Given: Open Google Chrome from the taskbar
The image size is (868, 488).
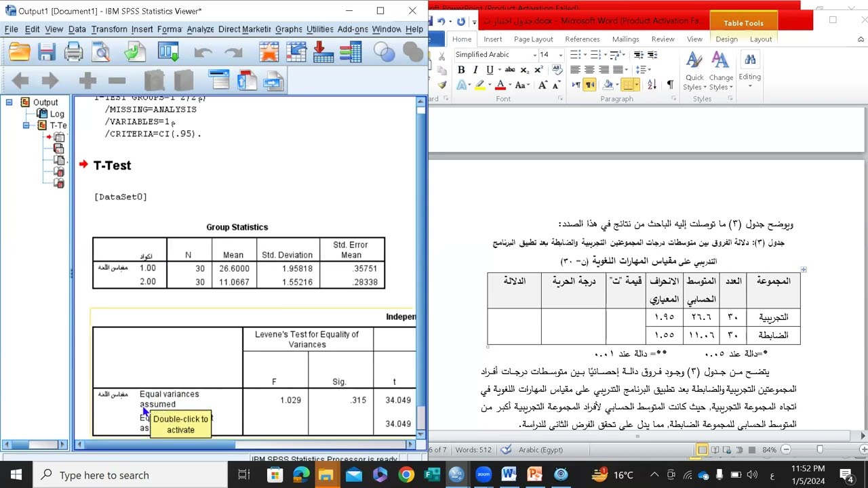Looking at the screenshot, I should pos(406,475).
